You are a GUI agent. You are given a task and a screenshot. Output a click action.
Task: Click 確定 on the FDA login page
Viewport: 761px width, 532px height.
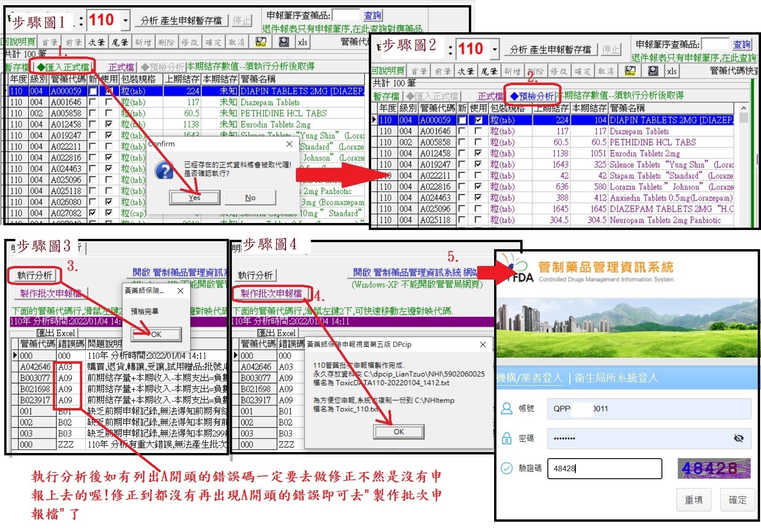tap(738, 500)
